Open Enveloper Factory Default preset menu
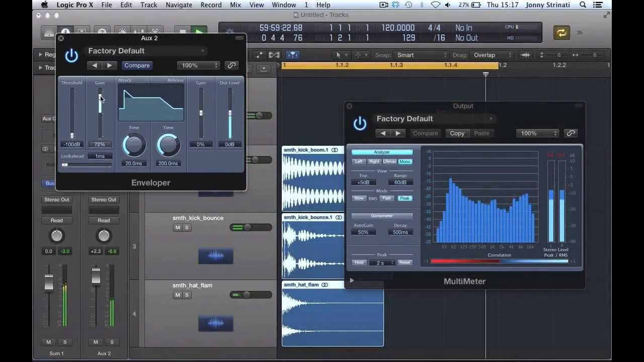The height and width of the screenshot is (362, 644). pyautogui.click(x=146, y=51)
